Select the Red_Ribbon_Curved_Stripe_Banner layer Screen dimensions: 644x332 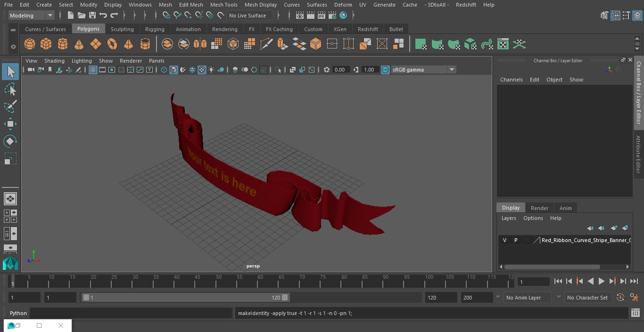586,240
